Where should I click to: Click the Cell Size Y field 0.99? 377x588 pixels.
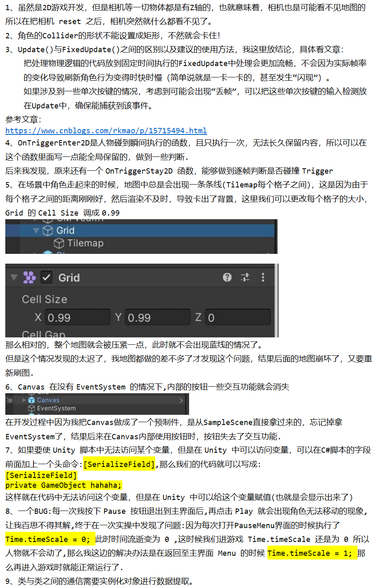(157, 317)
